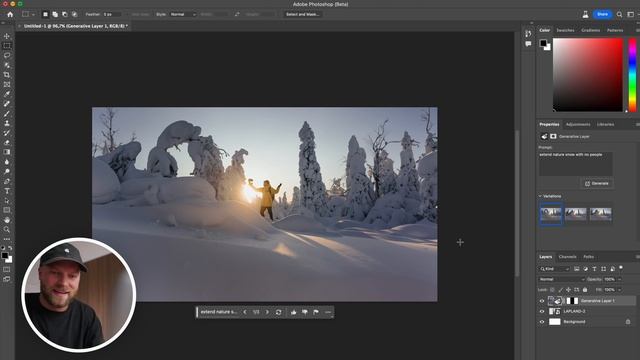Go to next variation arrow
Image resolution: width=640 pixels, height=360 pixels.
pos(267,312)
